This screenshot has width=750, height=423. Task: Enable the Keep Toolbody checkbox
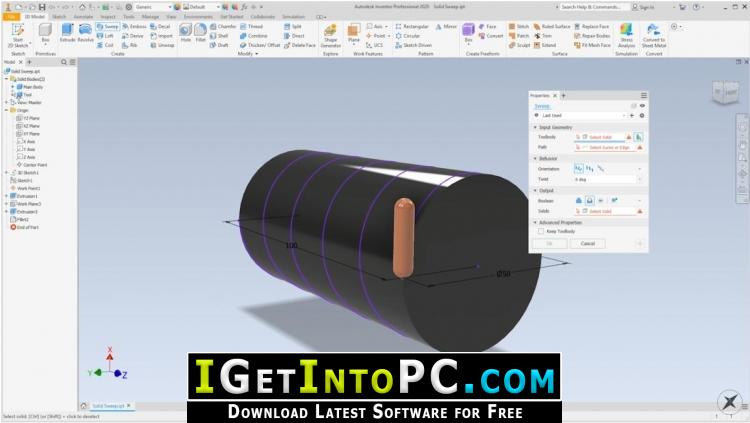pos(541,232)
